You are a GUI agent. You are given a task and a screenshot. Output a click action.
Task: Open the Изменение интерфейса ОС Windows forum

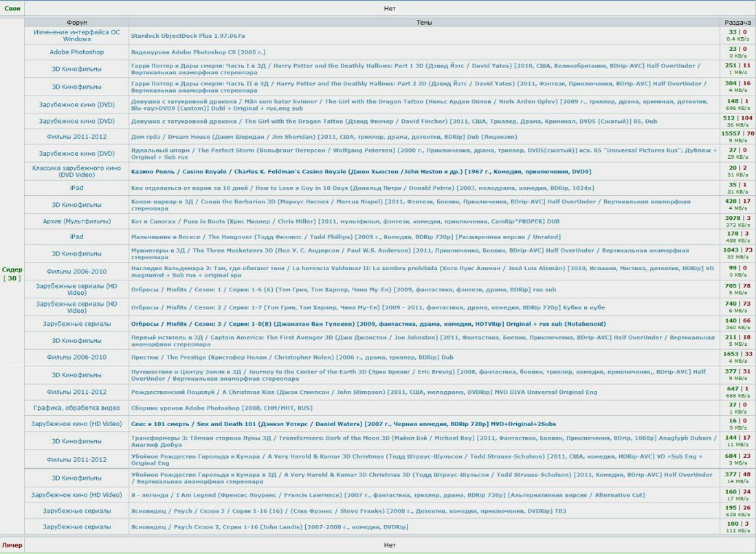click(76, 35)
